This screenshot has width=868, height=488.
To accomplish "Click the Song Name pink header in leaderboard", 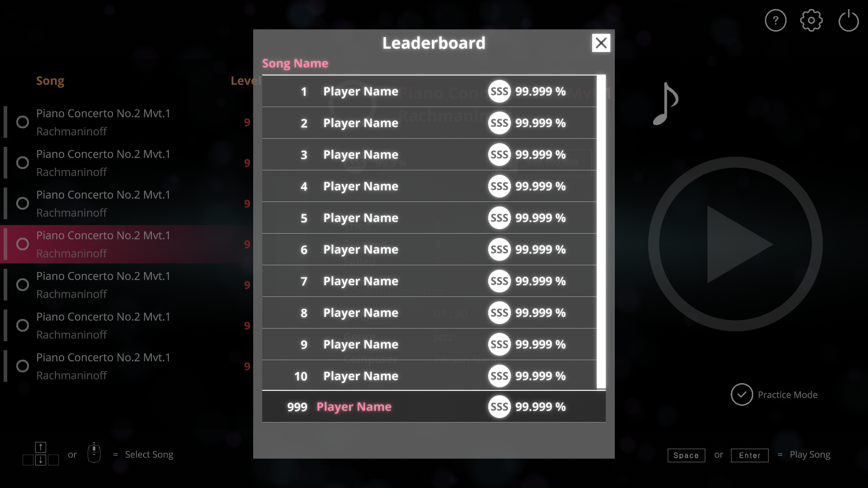I will click(295, 63).
